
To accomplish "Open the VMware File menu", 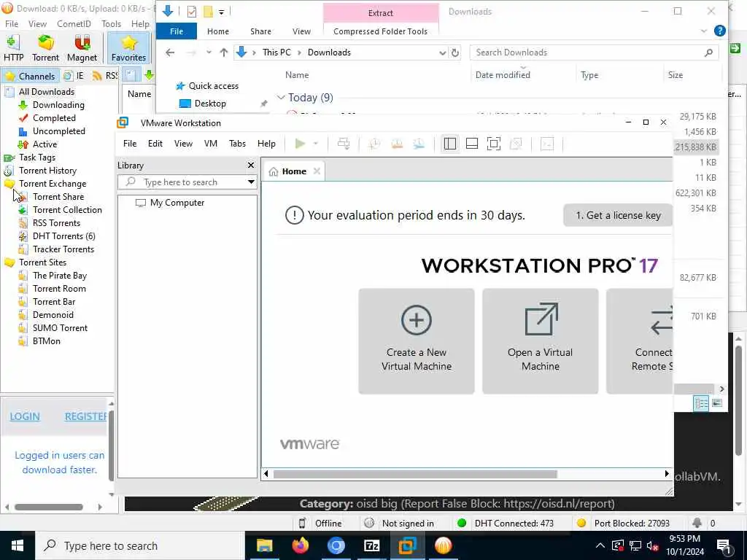I will pos(130,144).
